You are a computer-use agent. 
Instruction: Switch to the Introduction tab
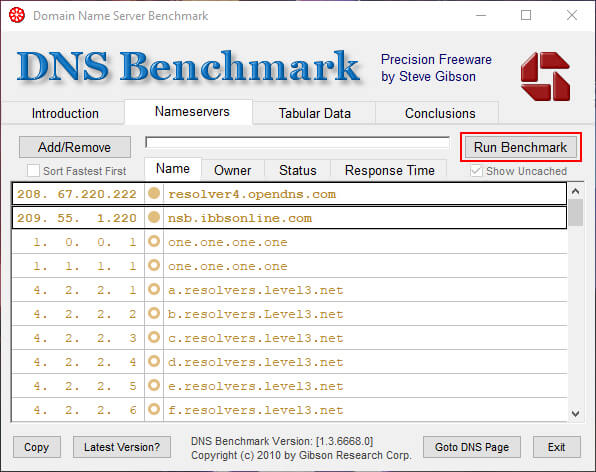click(65, 113)
